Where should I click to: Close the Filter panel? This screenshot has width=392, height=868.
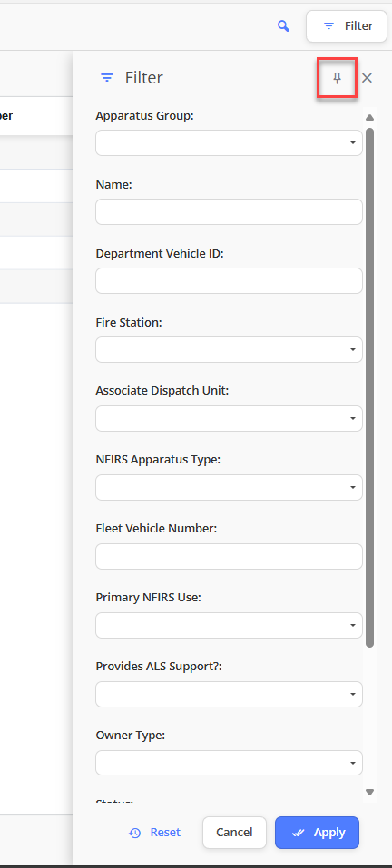point(367,78)
